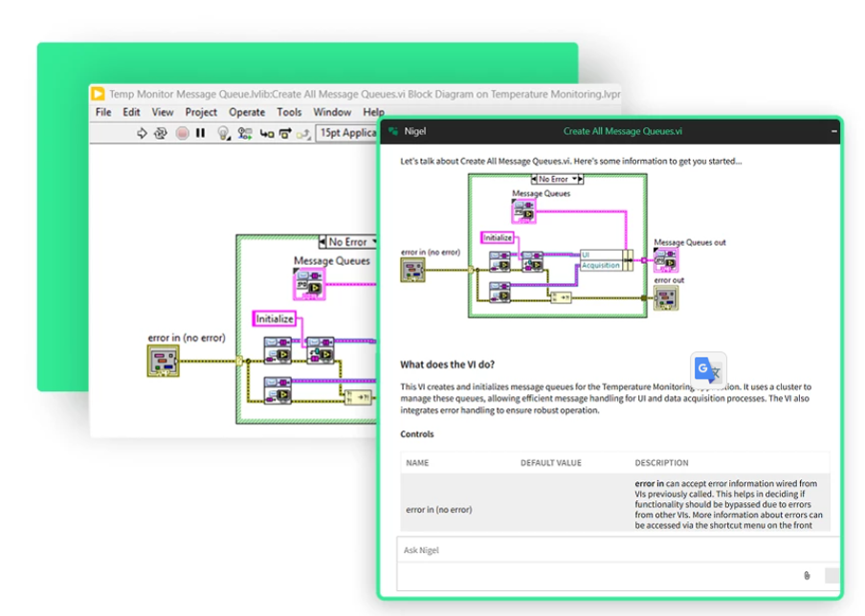Click the Step Over toolbar icon
This screenshot has height=616, width=865.
click(287, 134)
